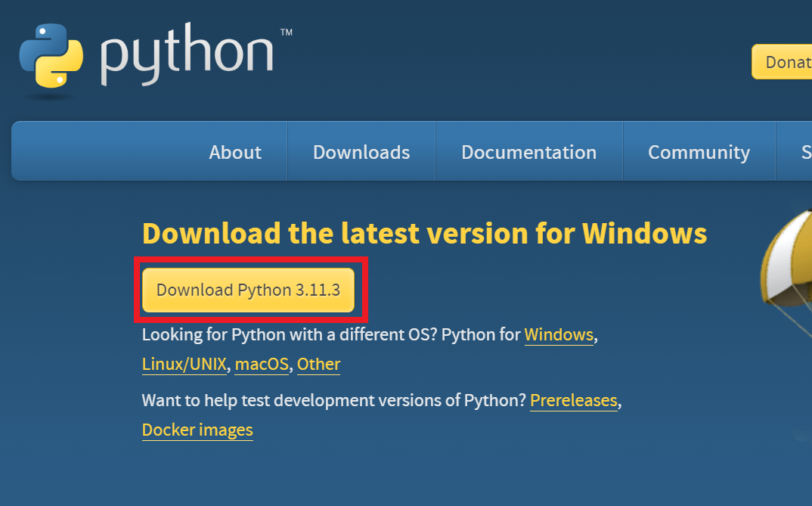Screen dimensions: 812x506
Task: Open the Documentation menu
Action: 528,151
